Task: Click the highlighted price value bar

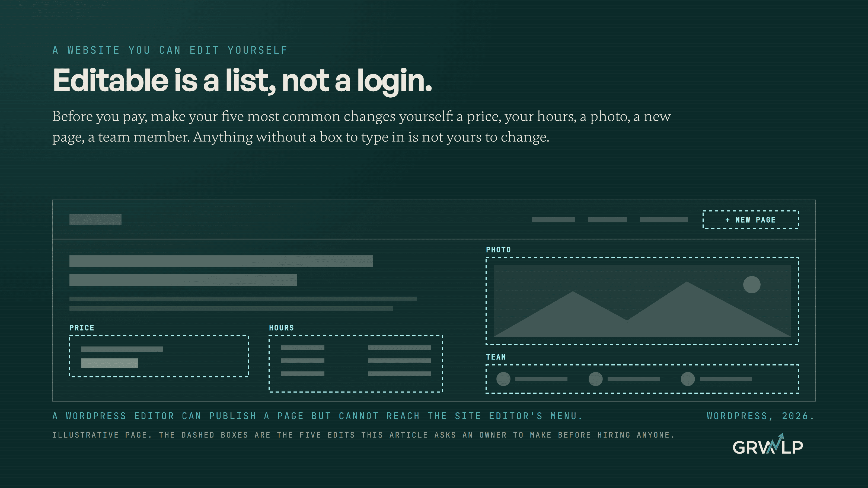Action: coord(110,363)
